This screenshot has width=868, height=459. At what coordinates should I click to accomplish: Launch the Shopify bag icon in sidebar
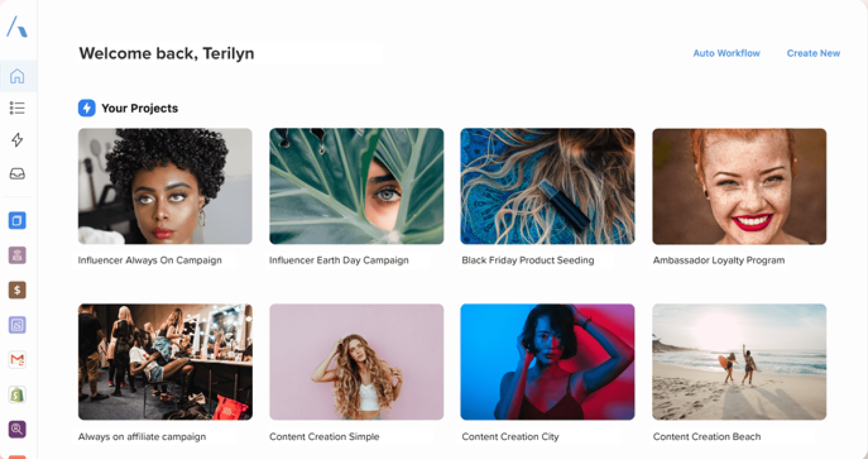[17, 394]
